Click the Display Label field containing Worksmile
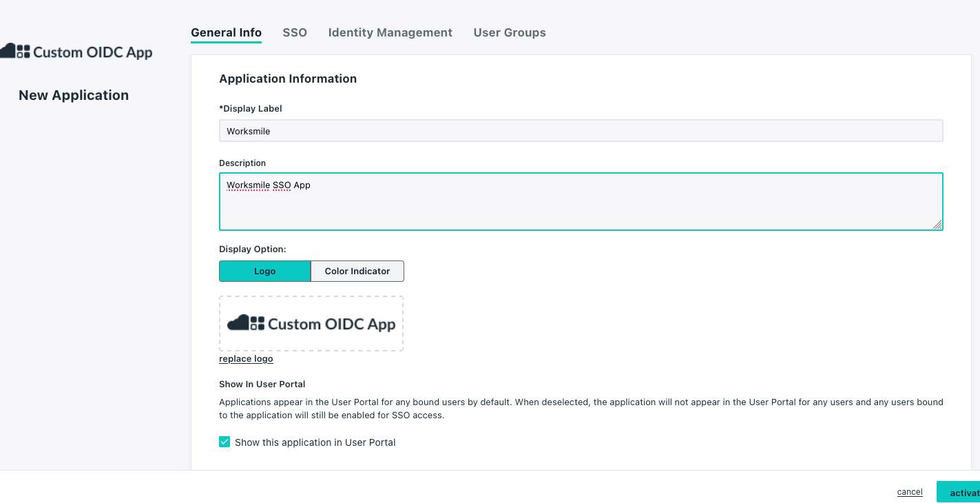 click(581, 131)
